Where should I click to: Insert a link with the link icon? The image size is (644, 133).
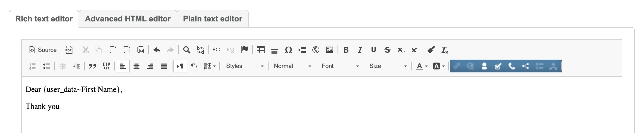pyautogui.click(x=217, y=50)
